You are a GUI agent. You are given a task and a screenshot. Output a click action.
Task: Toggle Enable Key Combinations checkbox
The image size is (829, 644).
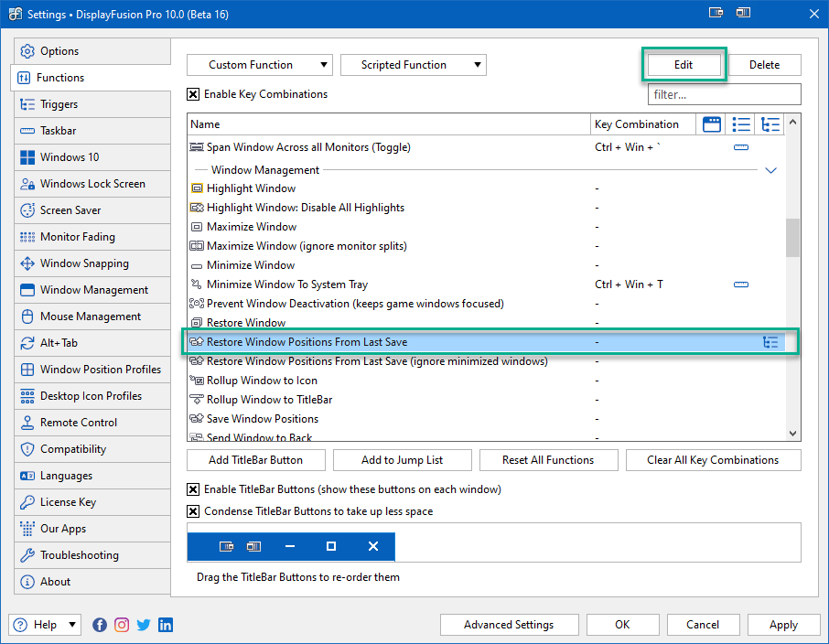pyautogui.click(x=193, y=94)
